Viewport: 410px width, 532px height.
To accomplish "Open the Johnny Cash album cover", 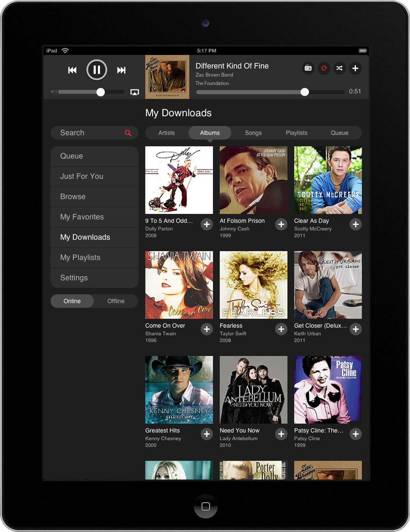I will pos(253,180).
